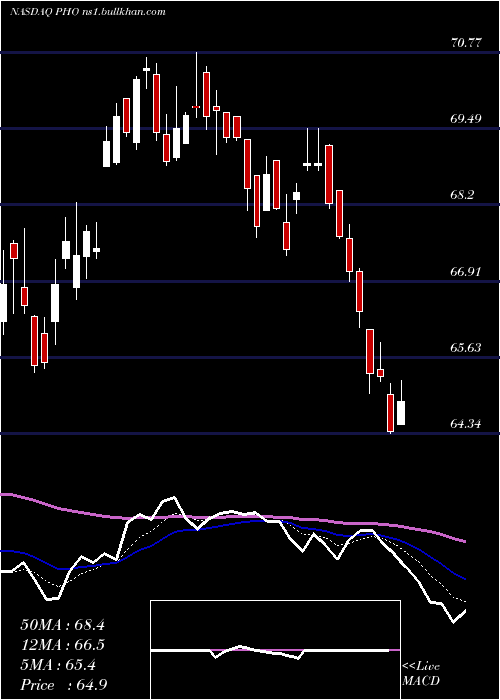Select the 64.34 price level label
Image resolution: width=500 pixels, height=700 pixels.
[466, 423]
